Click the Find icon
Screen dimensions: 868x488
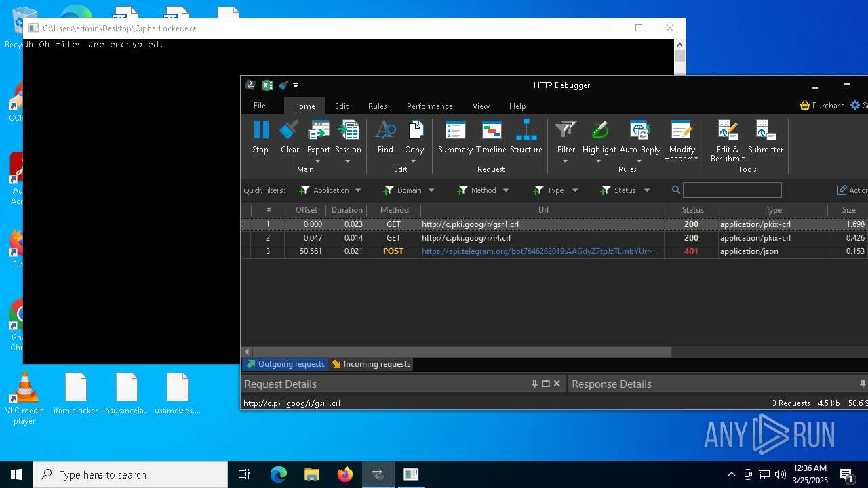[385, 129]
